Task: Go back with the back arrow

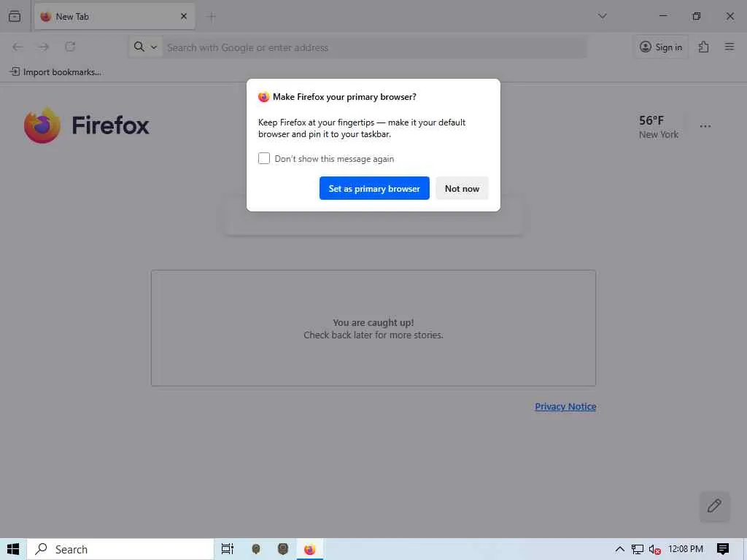Action: click(18, 47)
